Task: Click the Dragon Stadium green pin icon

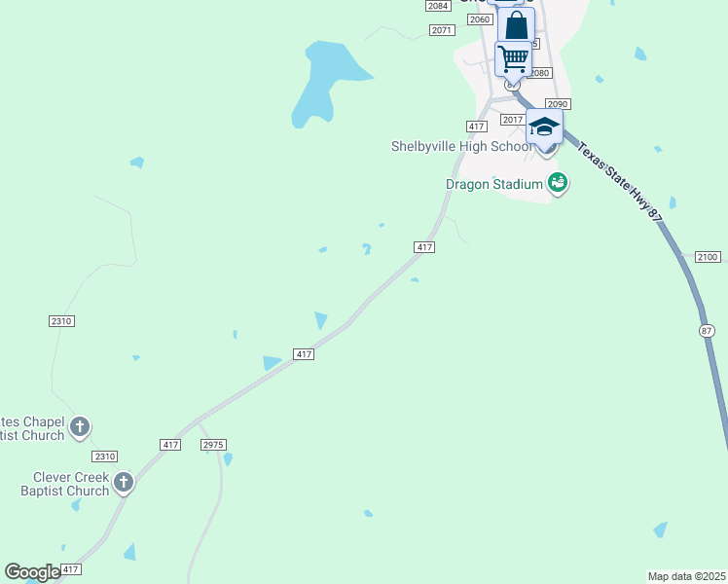Action: pyautogui.click(x=558, y=183)
